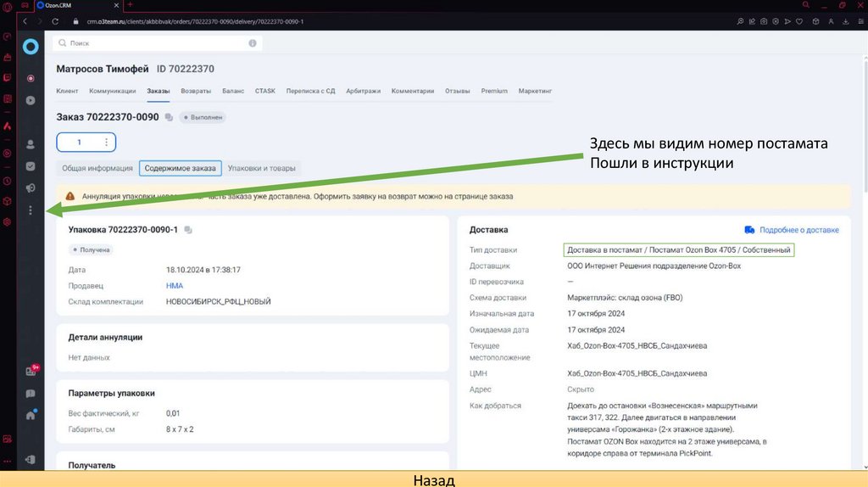
Task: Open the CTASK tab
Action: coord(265,91)
